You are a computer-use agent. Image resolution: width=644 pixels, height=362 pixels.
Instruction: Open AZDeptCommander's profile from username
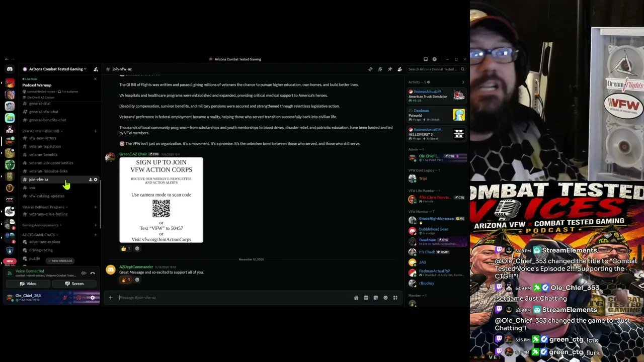[x=136, y=267]
